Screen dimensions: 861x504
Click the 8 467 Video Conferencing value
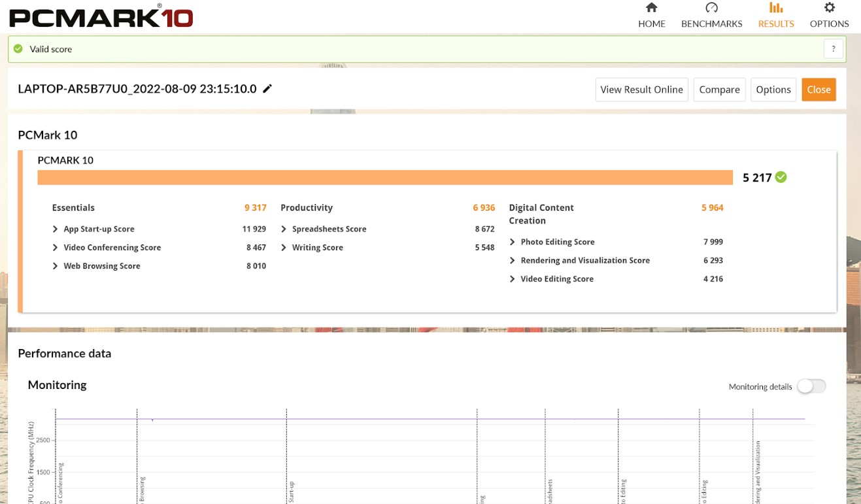pos(256,248)
